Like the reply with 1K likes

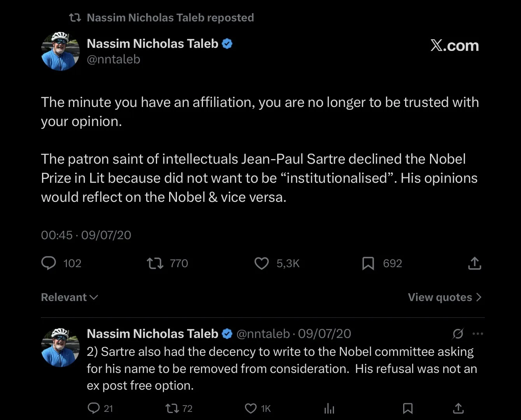tap(251, 408)
